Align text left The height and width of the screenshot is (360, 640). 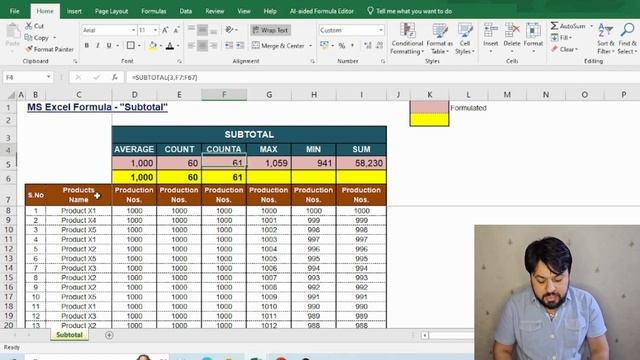pos(191,45)
